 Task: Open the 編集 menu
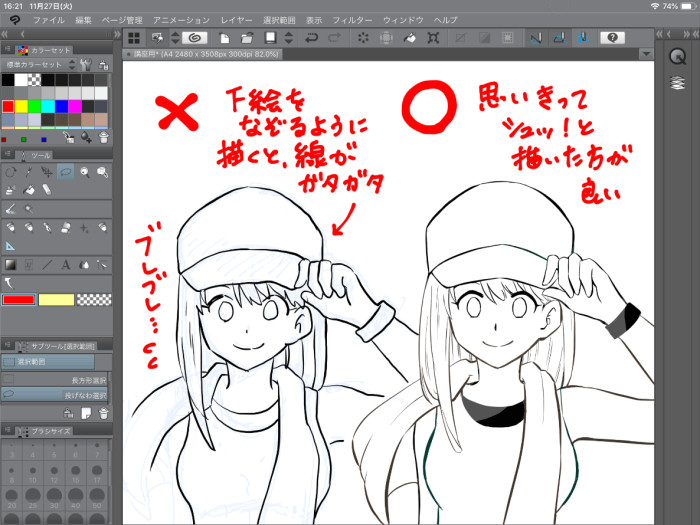83,20
